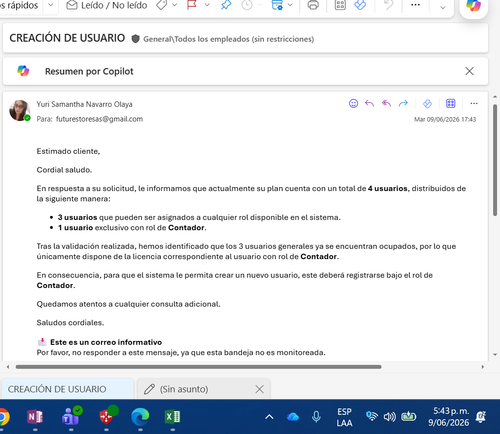
Task: Open Copilot from the top-right colorful icon
Action: pyautogui.click(x=473, y=5)
